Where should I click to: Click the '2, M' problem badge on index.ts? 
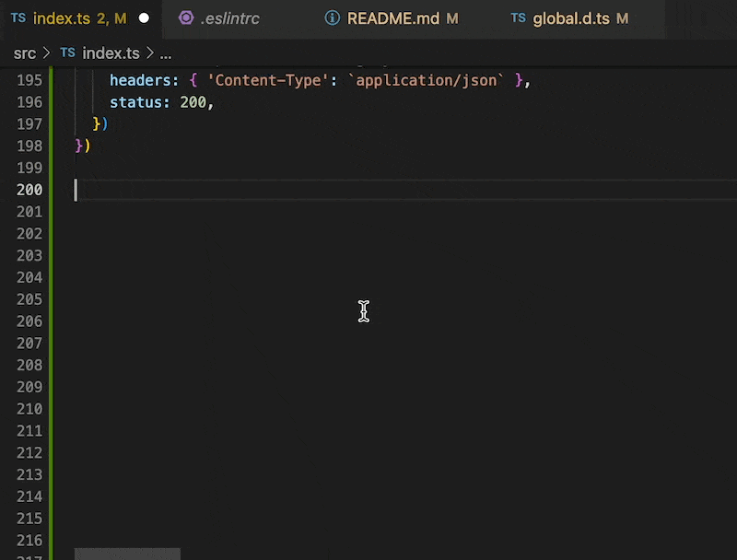tap(111, 18)
